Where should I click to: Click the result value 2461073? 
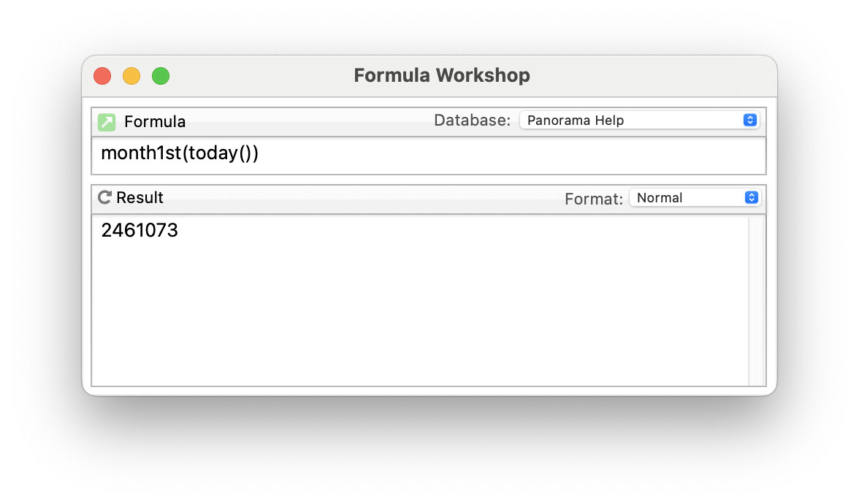140,231
